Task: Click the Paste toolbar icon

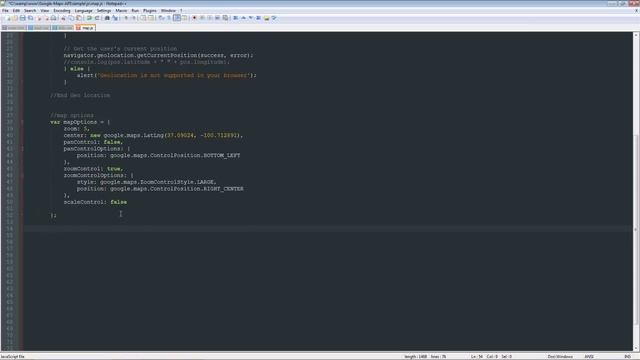Action: [x=79, y=18]
